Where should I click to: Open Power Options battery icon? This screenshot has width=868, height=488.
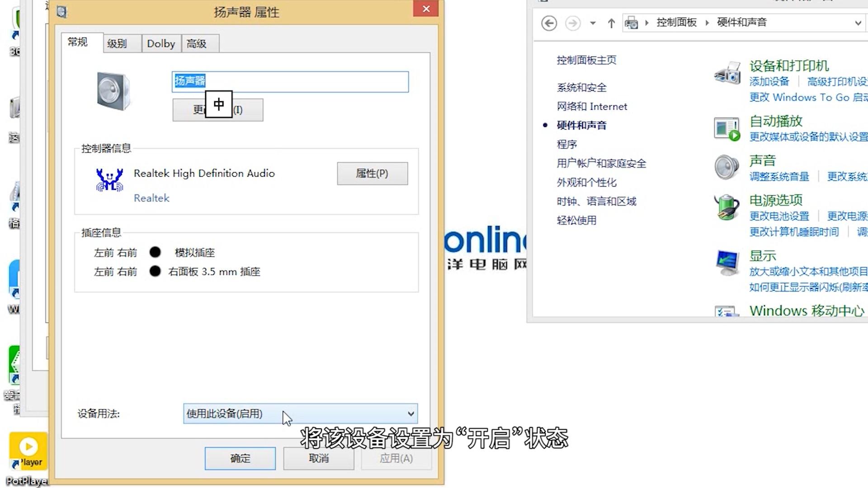pyautogui.click(x=726, y=207)
